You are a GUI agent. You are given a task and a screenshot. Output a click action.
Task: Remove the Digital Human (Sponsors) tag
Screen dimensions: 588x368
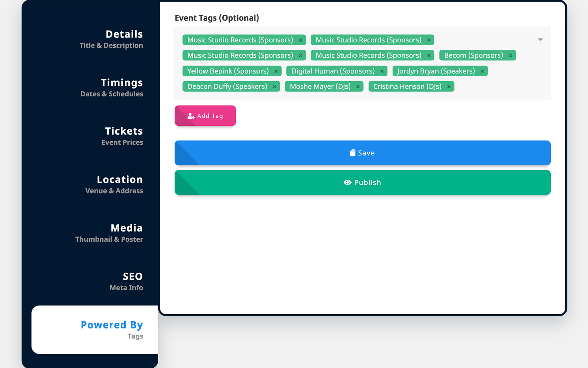(x=382, y=71)
